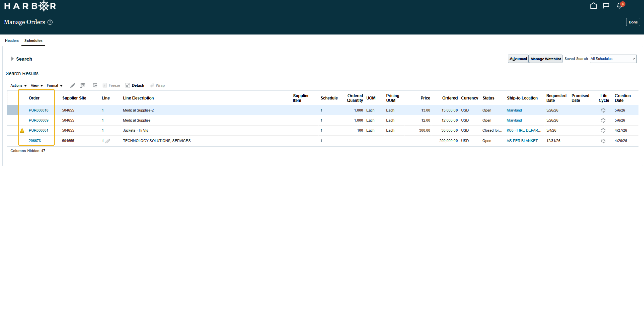The width and height of the screenshot is (644, 329).
Task: Sort by Order column header
Action: click(x=34, y=98)
